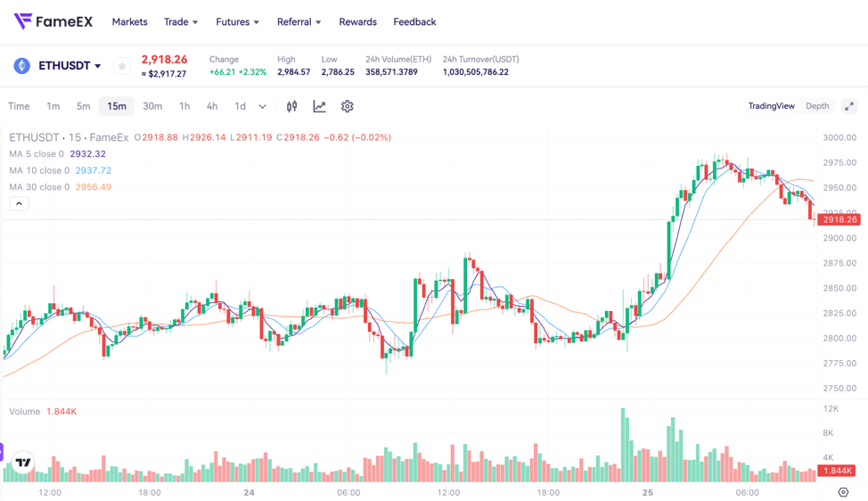The image size is (868, 501).
Task: Click the TradingView logo on chart
Action: 23,463
